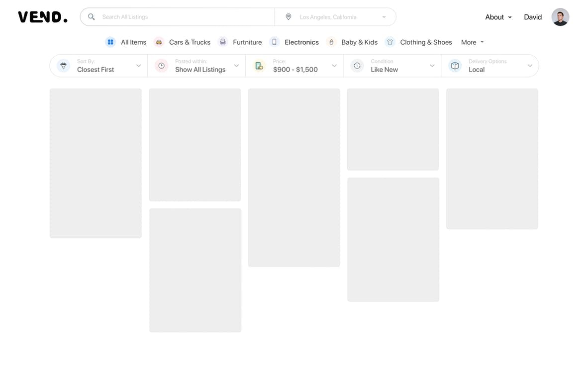Click the Clothing & Shoes shirt icon
588x378 pixels.
tap(390, 42)
